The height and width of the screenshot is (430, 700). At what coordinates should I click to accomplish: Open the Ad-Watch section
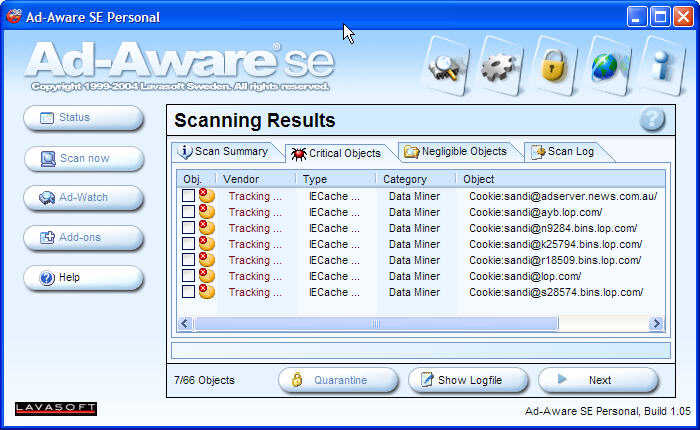[83, 198]
